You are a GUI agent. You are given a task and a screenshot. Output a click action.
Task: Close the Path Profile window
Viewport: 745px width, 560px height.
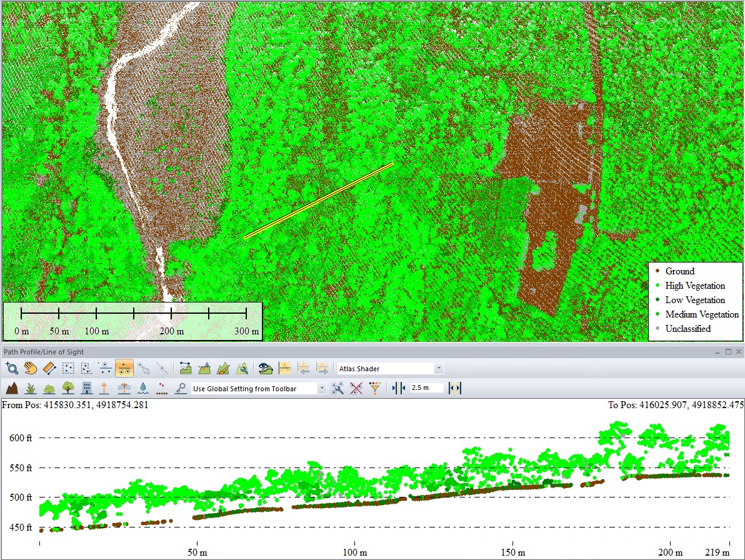739,351
